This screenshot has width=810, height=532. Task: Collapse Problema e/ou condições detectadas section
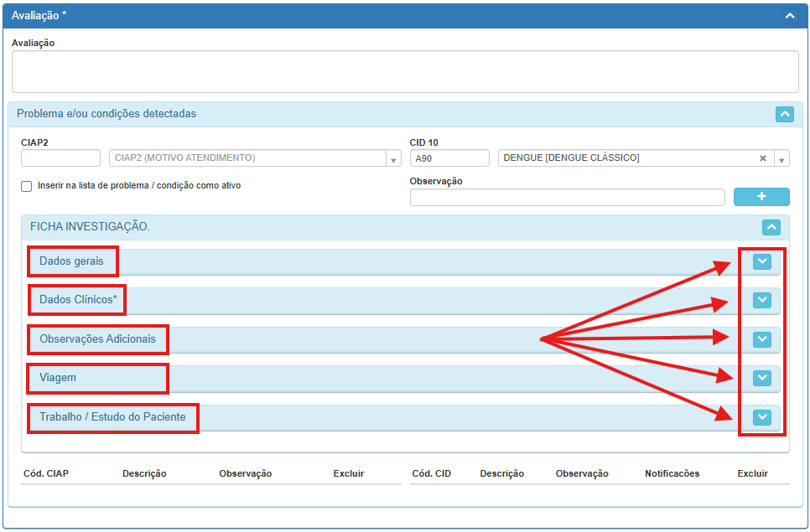pyautogui.click(x=784, y=114)
